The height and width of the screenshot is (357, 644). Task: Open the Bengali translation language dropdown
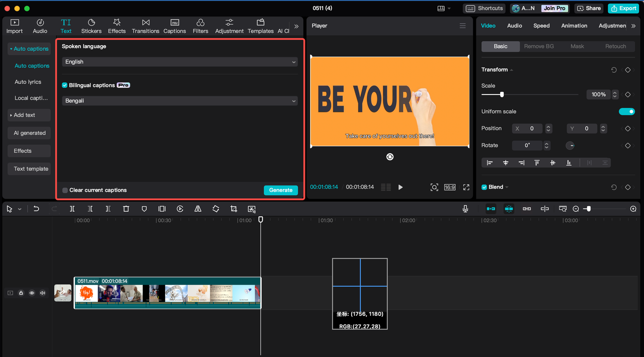coord(180,101)
